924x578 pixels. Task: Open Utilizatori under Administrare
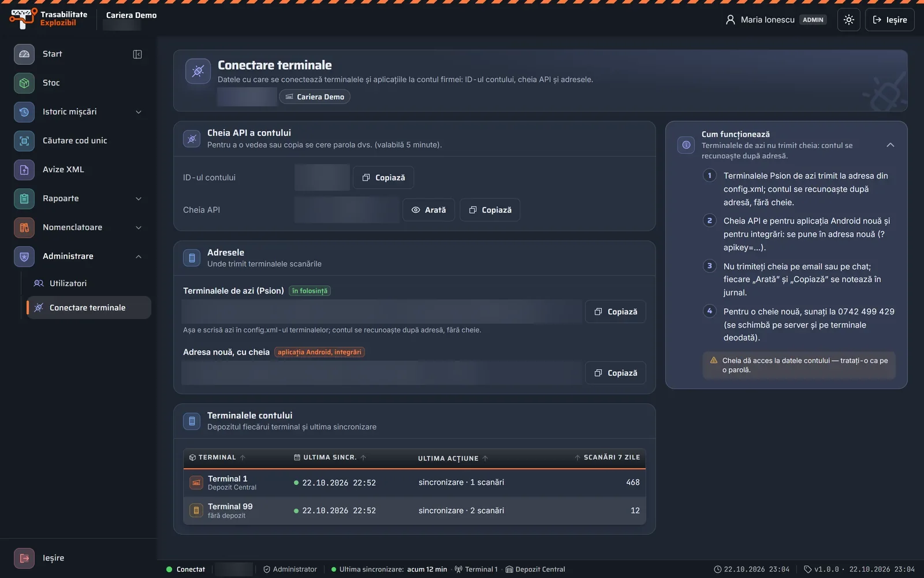88,283
